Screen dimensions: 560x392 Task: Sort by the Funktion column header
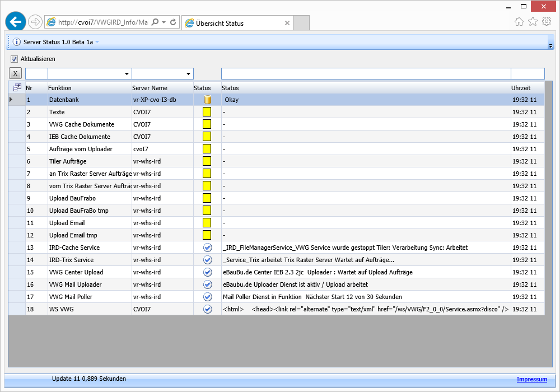click(x=90, y=88)
